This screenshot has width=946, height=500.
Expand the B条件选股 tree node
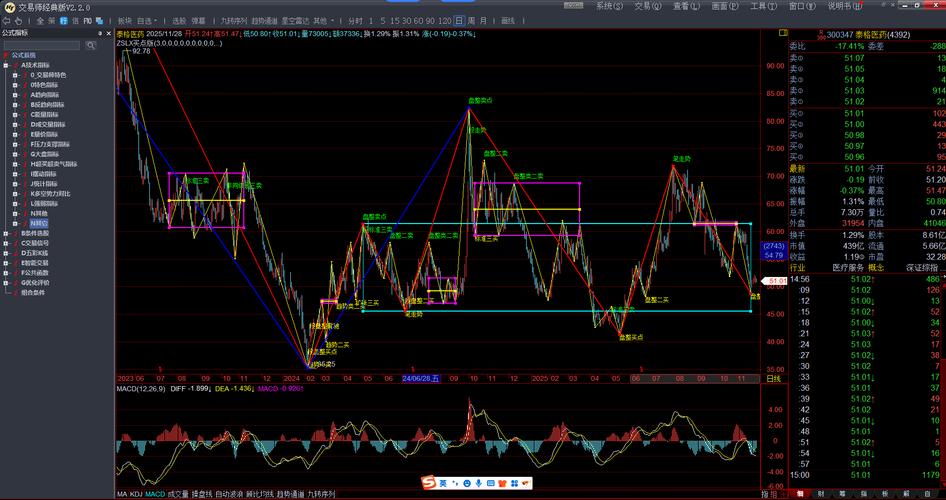7,233
